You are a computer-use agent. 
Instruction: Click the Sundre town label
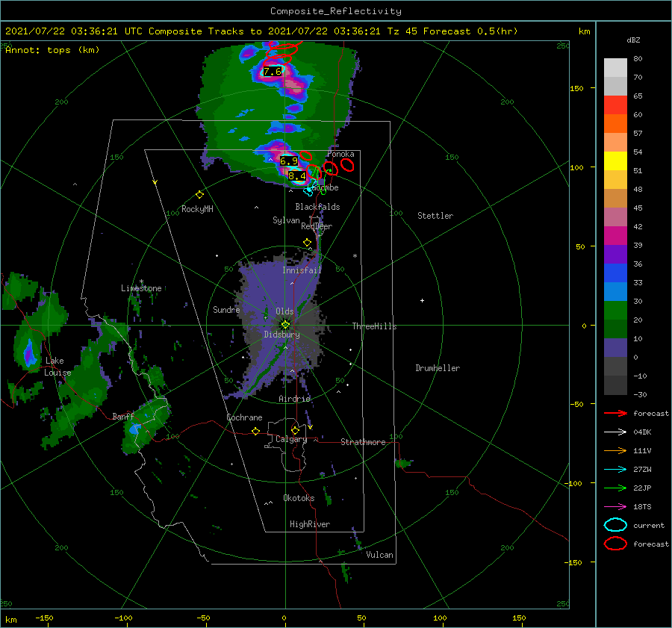coord(226,309)
